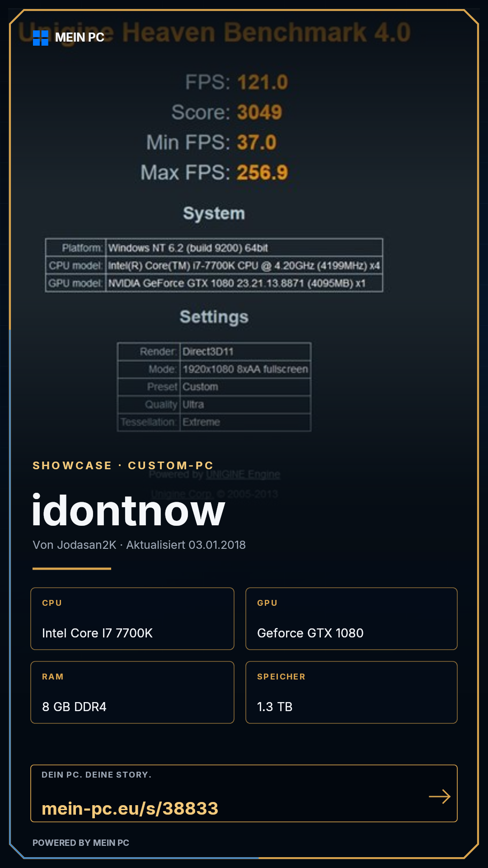The width and height of the screenshot is (488, 868).
Task: Click the POWERED BY MEIN PC footer text
Action: coord(81,843)
